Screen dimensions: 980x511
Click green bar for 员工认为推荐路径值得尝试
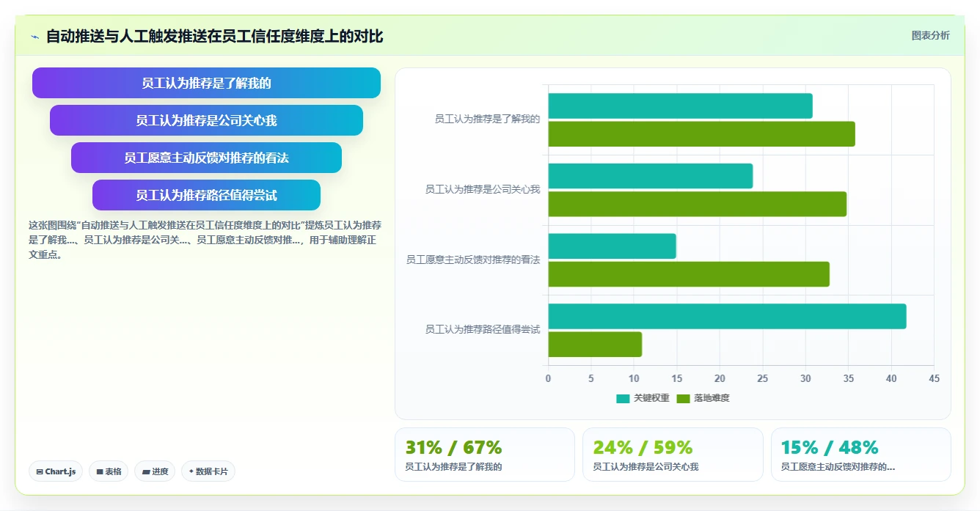(595, 345)
